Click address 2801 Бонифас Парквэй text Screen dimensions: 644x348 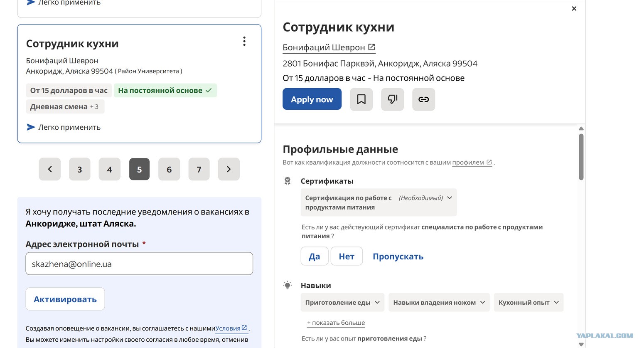point(380,64)
